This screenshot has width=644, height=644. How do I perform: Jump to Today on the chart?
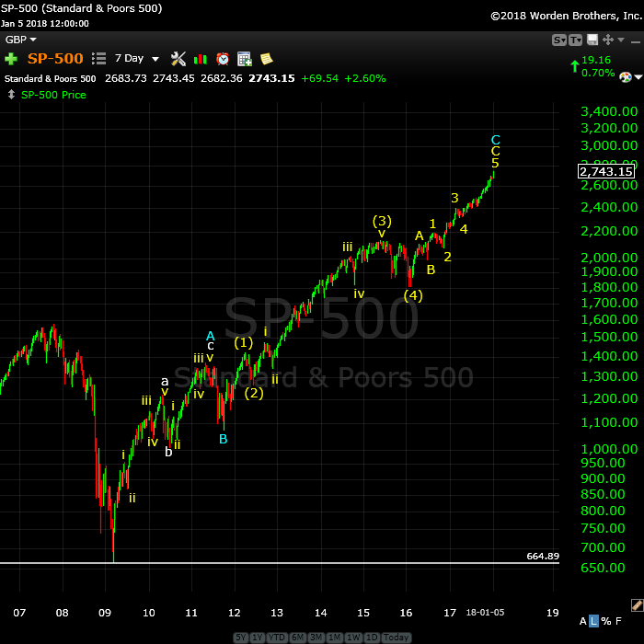point(396,638)
